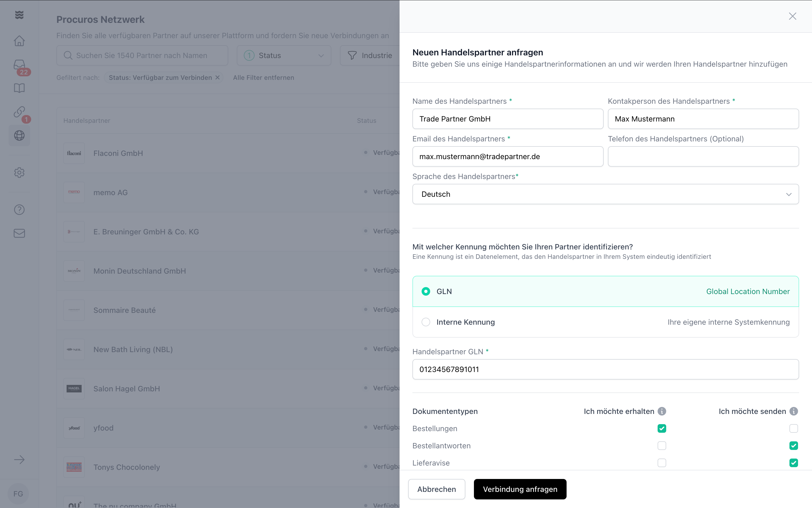Uncheck Bestellantworten under 'Ich möchte senden'
Screen dimensions: 812x508
793,446
